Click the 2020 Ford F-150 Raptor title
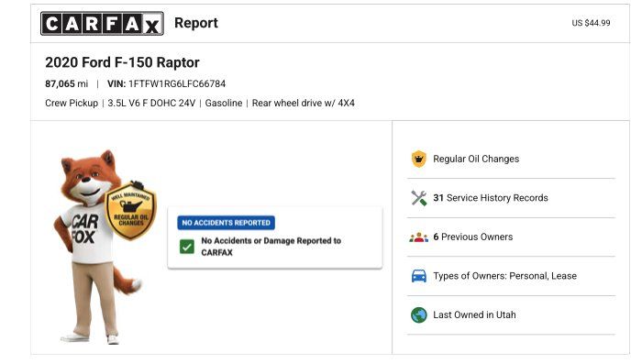Screen dimensions: 642x364 (x=122, y=62)
